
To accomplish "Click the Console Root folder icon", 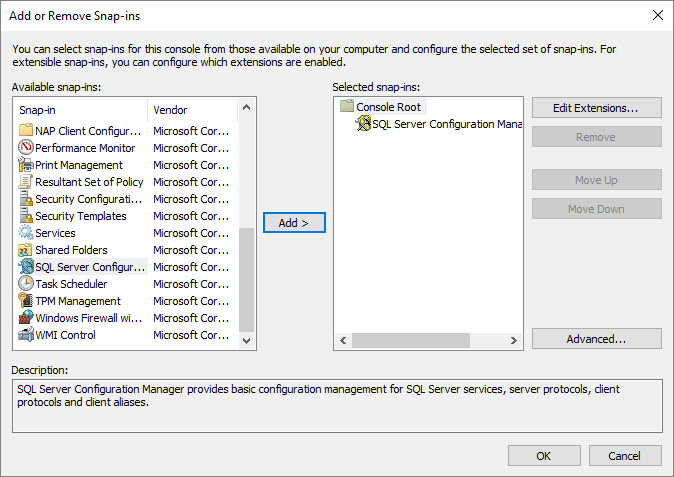I will [x=346, y=106].
